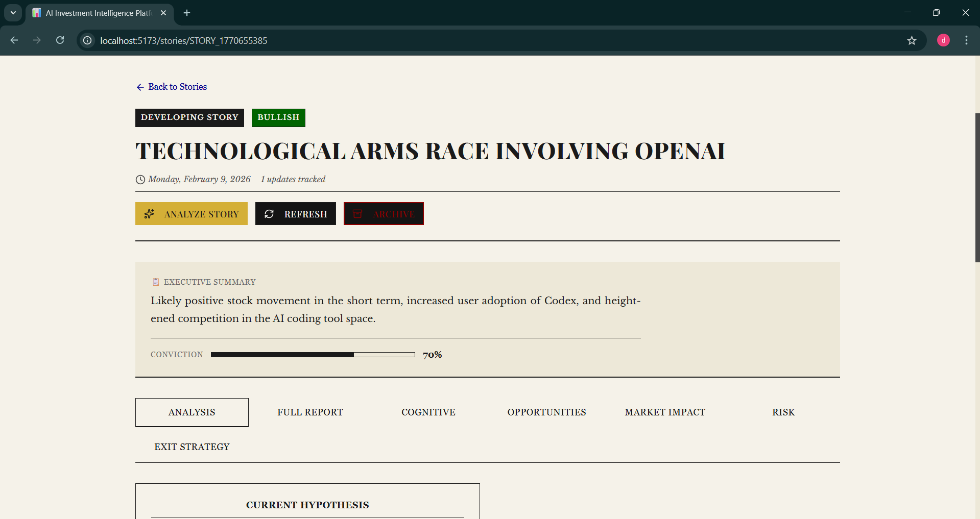Switch to the Analysis tab
Image resolution: width=980 pixels, height=519 pixels.
tap(192, 412)
